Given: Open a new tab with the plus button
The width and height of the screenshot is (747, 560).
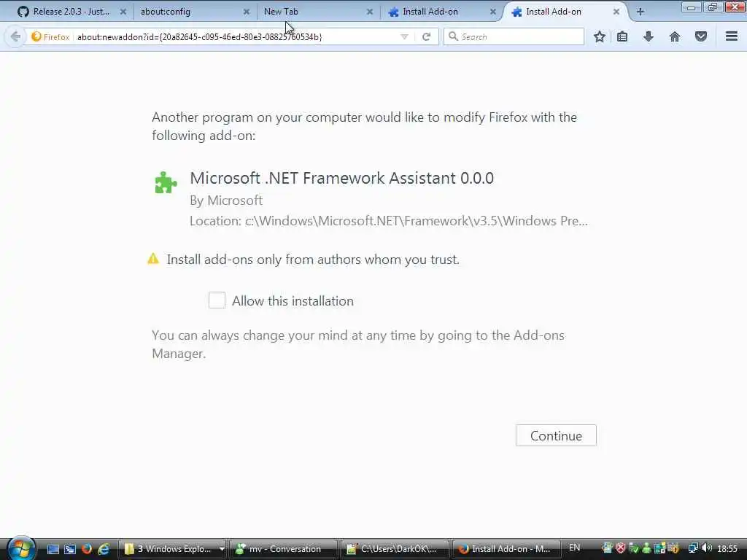Looking at the screenshot, I should pyautogui.click(x=640, y=12).
